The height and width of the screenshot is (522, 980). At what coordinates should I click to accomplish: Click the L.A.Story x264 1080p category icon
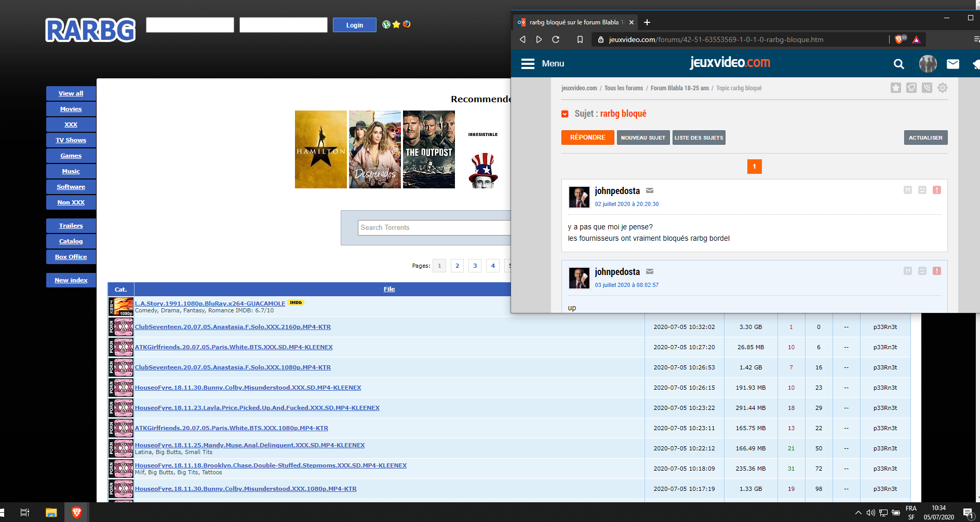point(121,307)
